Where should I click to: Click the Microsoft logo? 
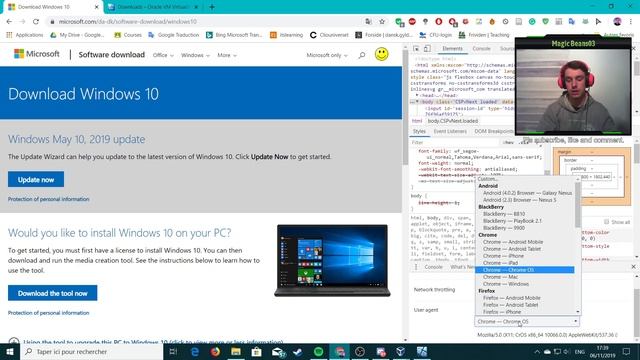pos(37,54)
